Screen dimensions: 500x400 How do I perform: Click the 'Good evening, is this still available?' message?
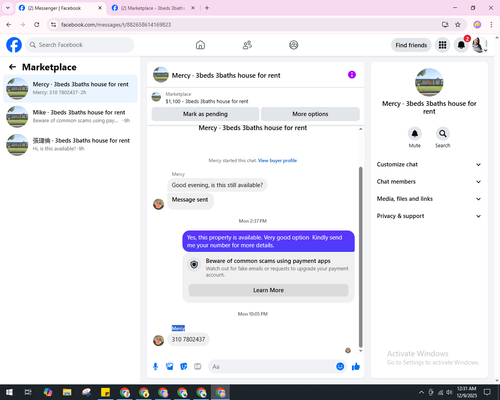pos(217,185)
